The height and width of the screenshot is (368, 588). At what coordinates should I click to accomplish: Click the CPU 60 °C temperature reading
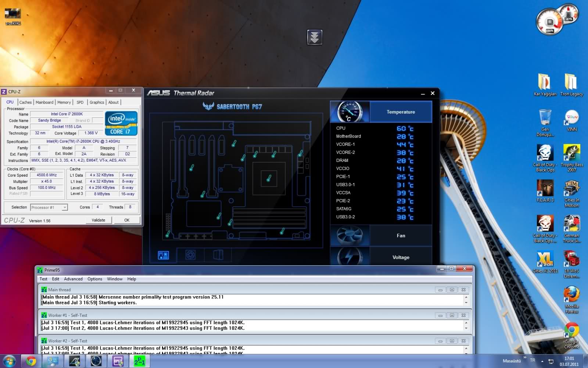pos(405,128)
